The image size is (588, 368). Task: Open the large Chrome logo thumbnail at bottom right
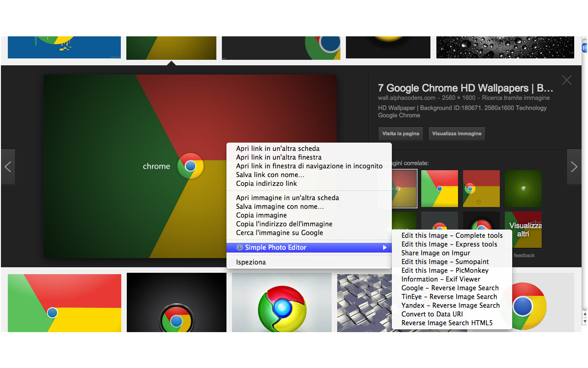(x=543, y=303)
